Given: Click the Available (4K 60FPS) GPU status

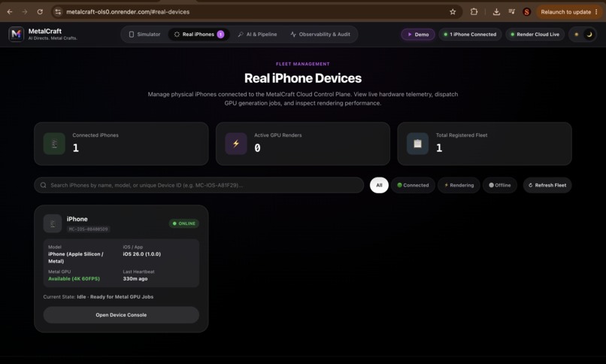Looking at the screenshot, I should 74,278.
